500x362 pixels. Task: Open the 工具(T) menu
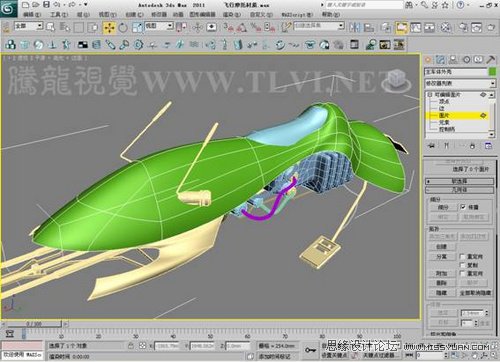click(59, 15)
